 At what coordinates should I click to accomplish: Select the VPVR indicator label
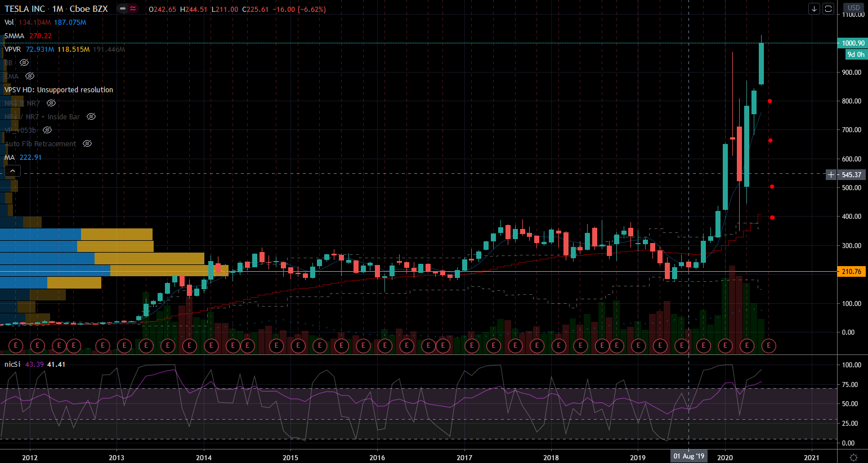pyautogui.click(x=13, y=49)
